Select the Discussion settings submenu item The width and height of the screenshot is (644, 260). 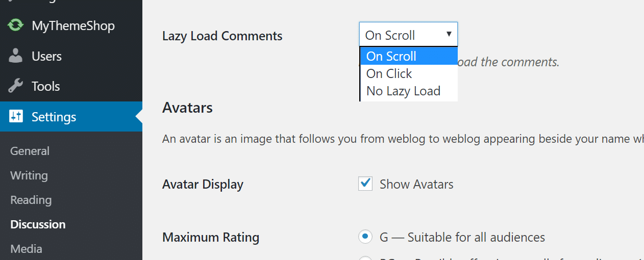[38, 224]
